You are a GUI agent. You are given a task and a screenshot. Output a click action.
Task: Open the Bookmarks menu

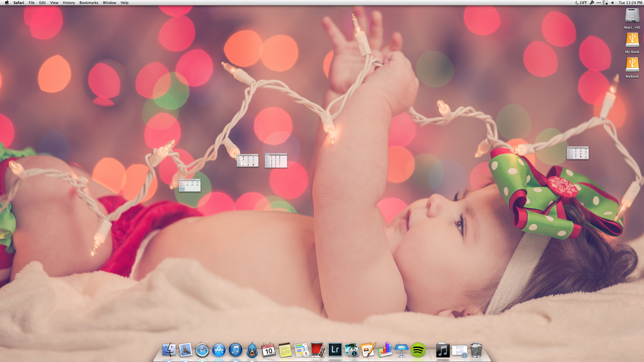coord(89,3)
